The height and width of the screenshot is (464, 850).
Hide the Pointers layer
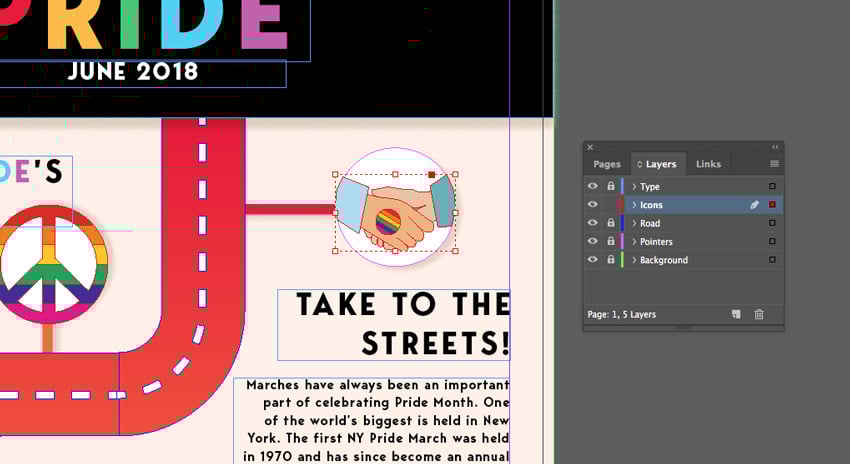coord(593,241)
